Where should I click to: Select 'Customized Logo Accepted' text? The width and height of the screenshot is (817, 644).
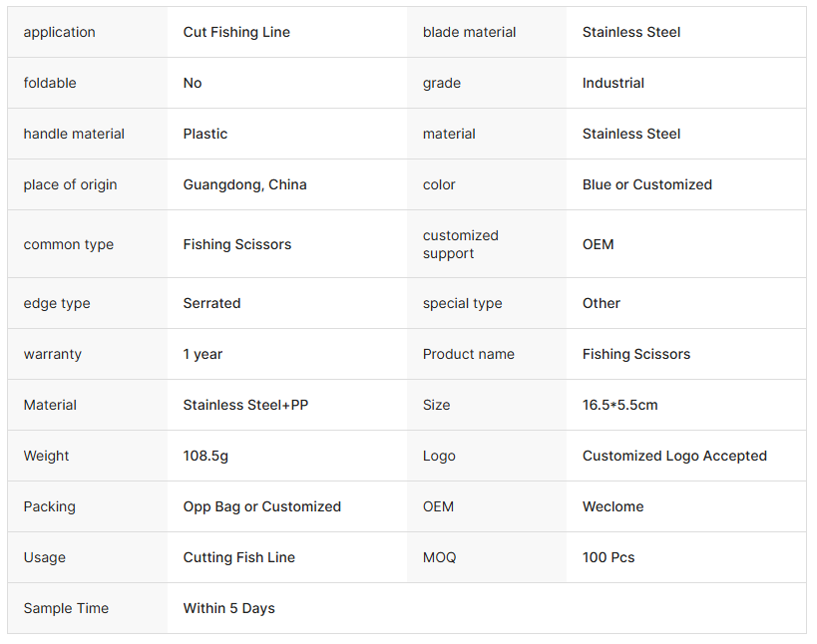674,456
